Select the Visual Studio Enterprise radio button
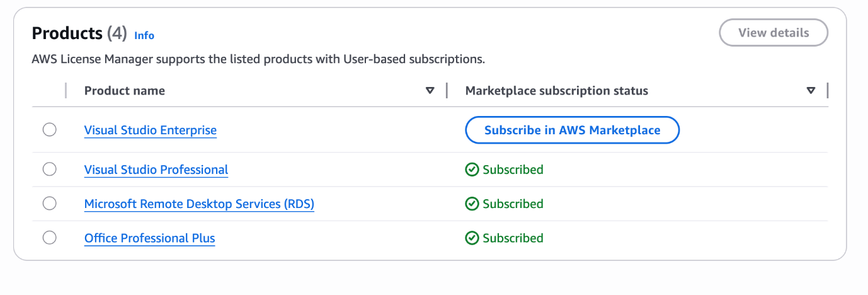This screenshot has height=295, width=868. (x=49, y=130)
